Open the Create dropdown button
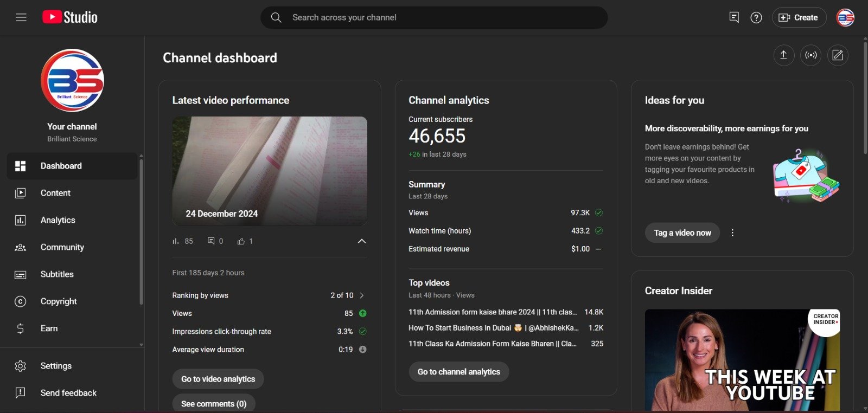 coord(799,17)
